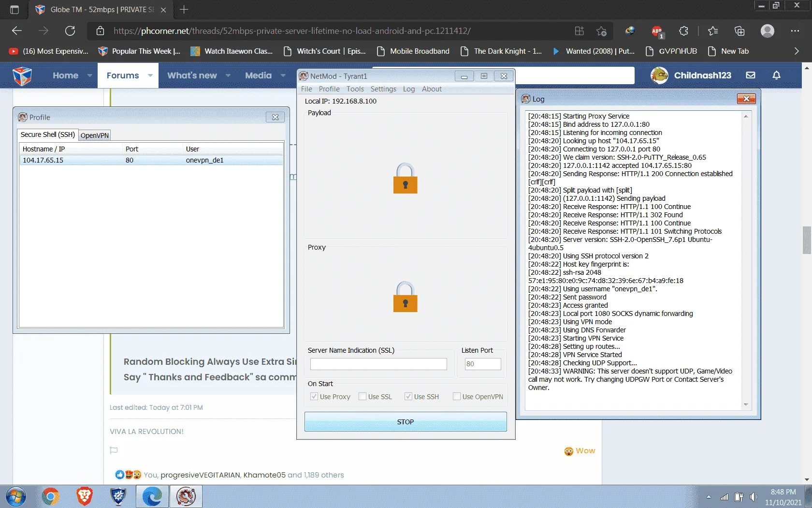Click the STOP button in NetMod
The width and height of the screenshot is (812, 508).
tap(406, 422)
